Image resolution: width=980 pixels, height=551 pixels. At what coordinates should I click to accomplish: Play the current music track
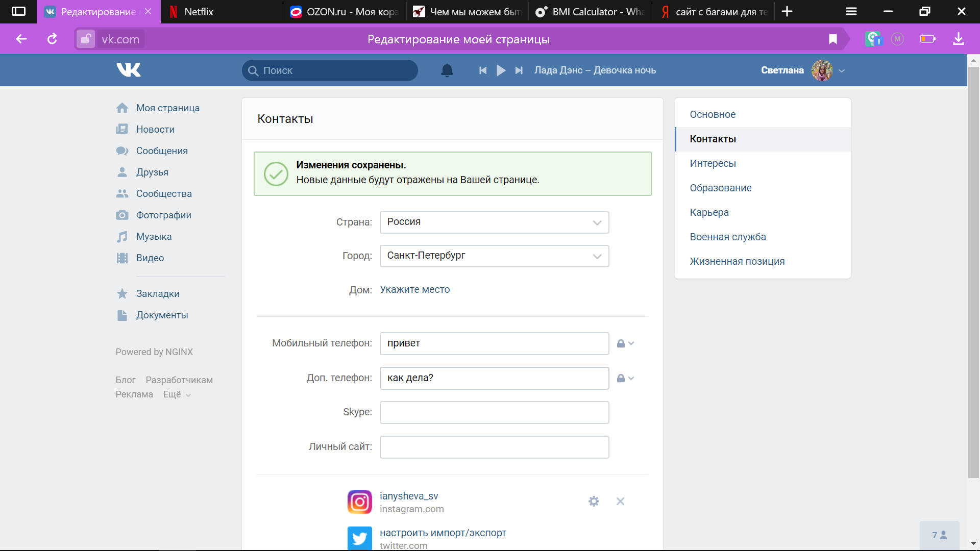click(x=501, y=70)
